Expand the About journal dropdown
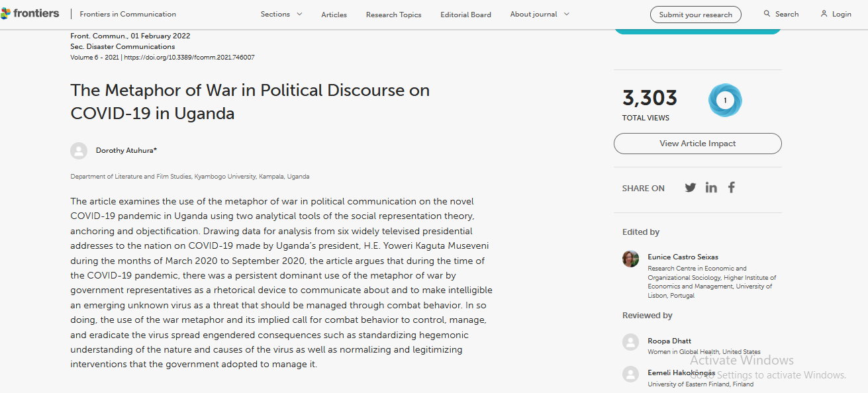 (x=540, y=14)
